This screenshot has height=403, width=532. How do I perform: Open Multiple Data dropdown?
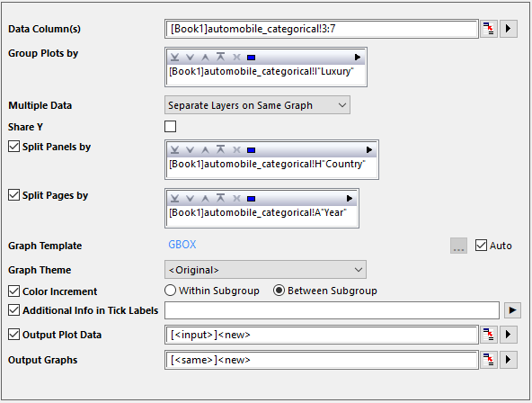pos(257,105)
